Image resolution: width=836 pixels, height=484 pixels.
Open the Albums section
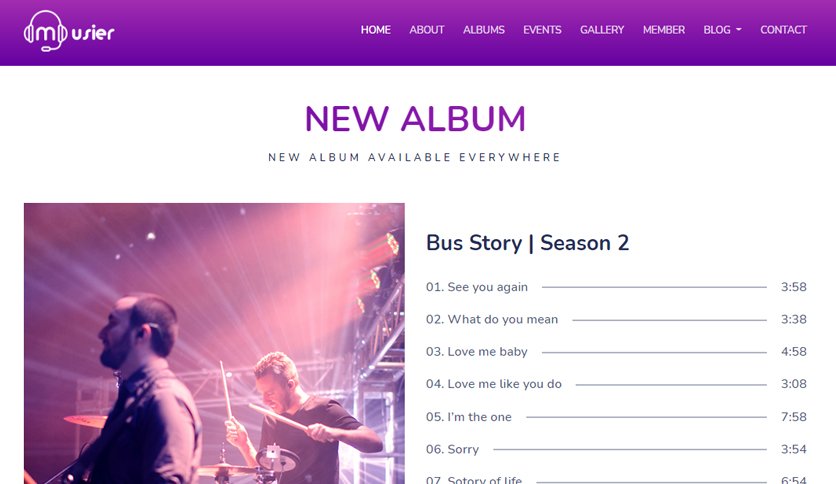pyautogui.click(x=484, y=30)
